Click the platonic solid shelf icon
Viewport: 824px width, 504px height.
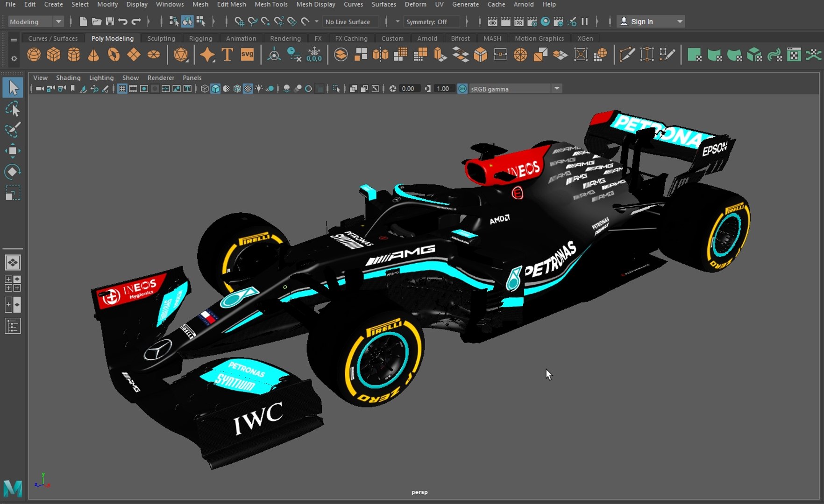point(181,55)
